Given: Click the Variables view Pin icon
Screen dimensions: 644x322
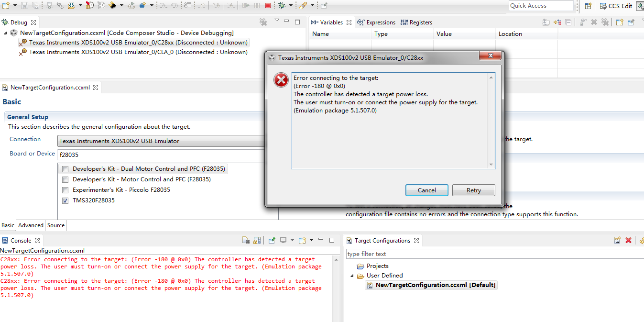Looking at the screenshot, I should tap(631, 22).
